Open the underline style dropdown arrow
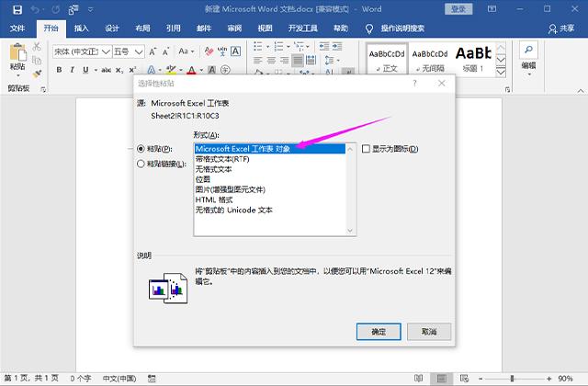The image size is (588, 386). click(96, 70)
